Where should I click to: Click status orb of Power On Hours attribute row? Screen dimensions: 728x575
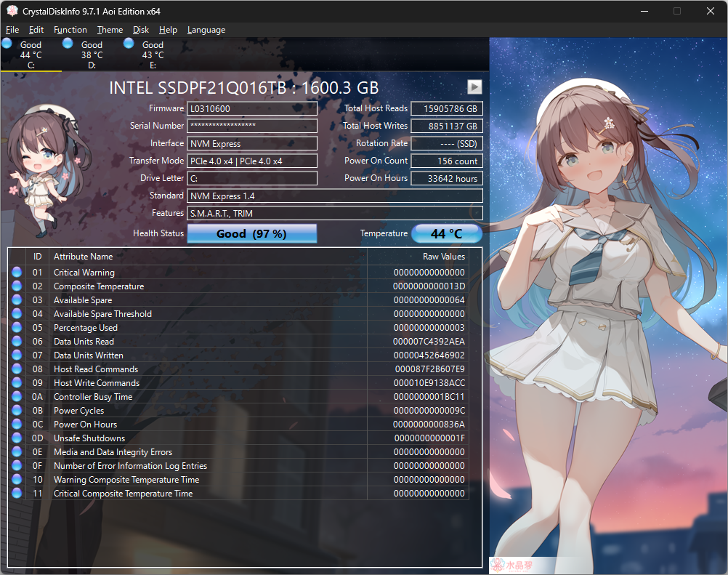click(x=17, y=424)
